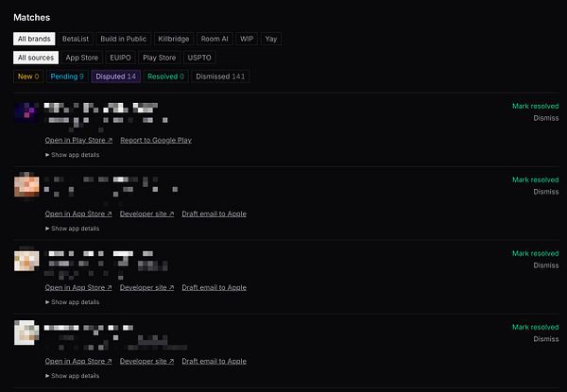Screen dimensions: 567x392
Task: Switch to the Dismissed 141 status tab
Action: [220, 77]
